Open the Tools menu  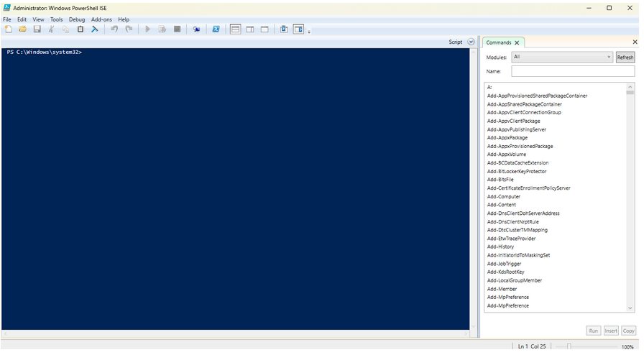(x=56, y=19)
